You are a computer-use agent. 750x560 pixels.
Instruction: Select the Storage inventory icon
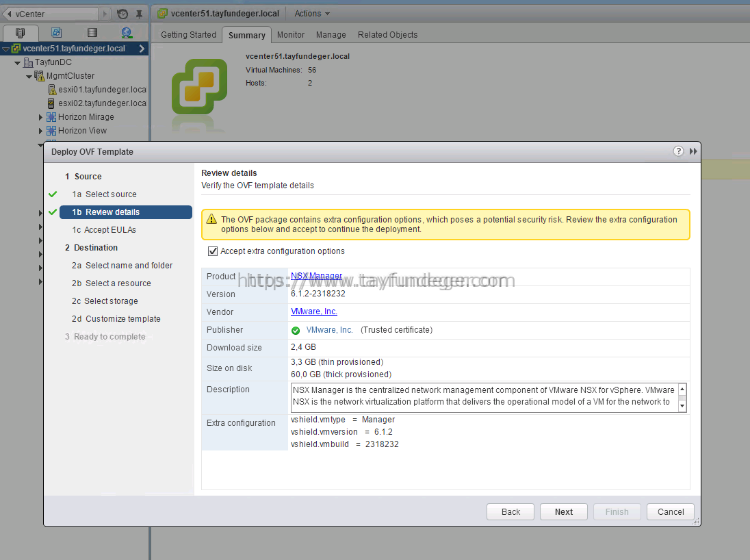pyautogui.click(x=92, y=33)
